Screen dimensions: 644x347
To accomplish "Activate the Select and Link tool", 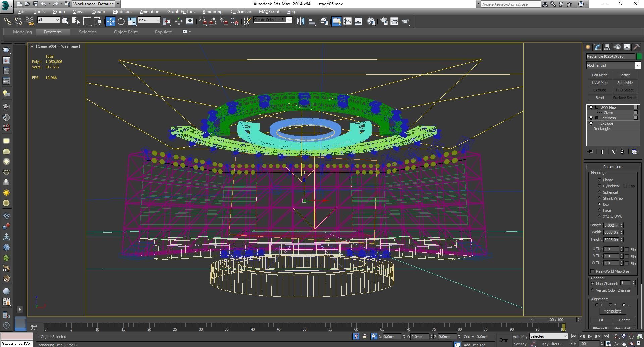I will tap(8, 21).
